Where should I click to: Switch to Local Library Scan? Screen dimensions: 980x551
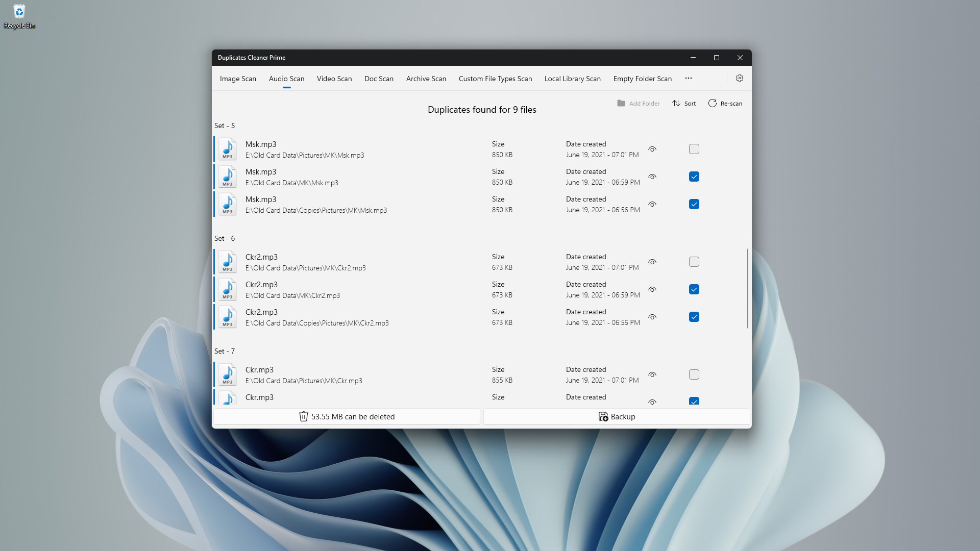click(572, 79)
